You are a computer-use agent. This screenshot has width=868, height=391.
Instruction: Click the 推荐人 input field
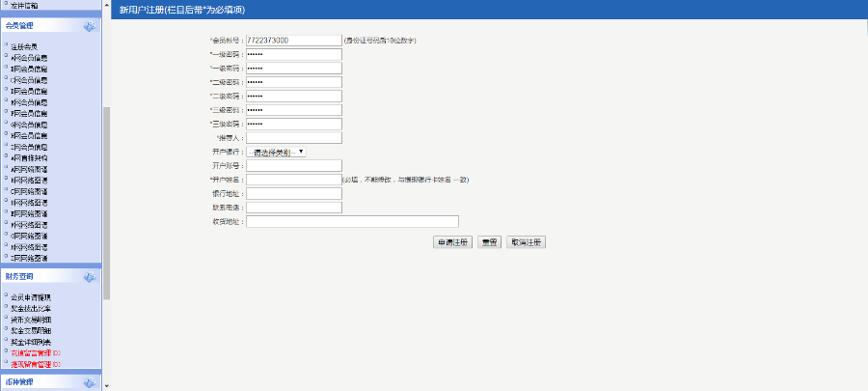point(294,138)
